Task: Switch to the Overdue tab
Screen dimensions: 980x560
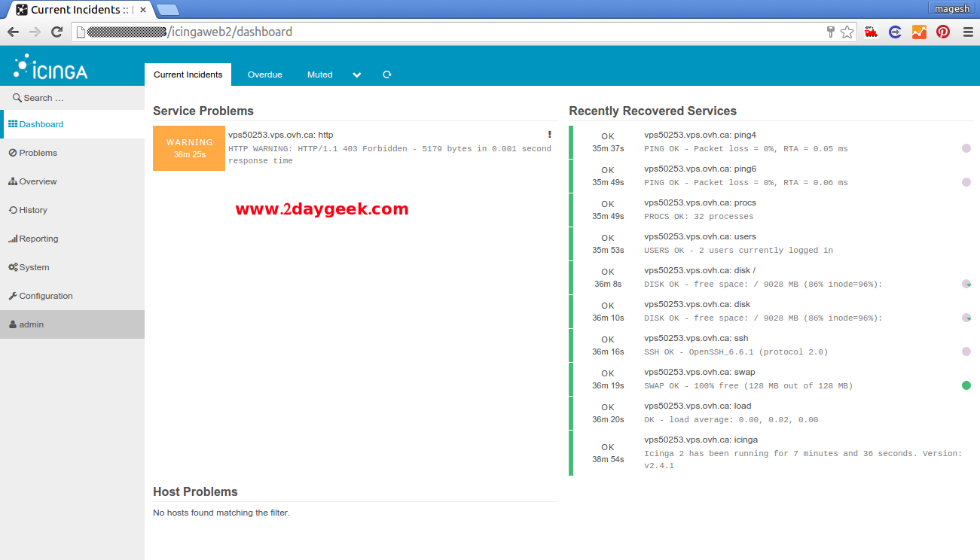Action: [x=265, y=75]
